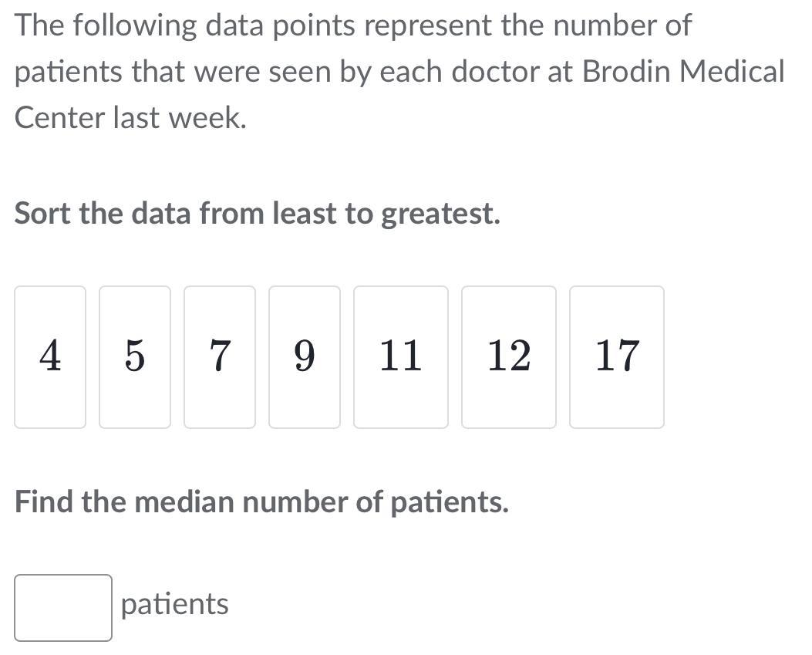Screen dimensions: 812x655
Task: Select the card showing 17
Action: tap(617, 356)
